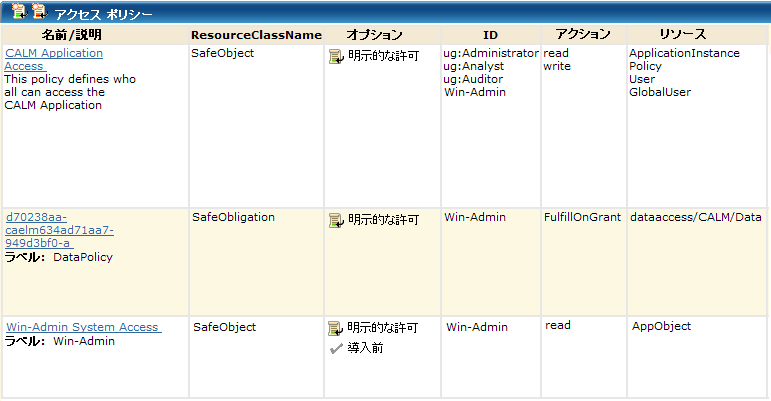Image resolution: width=771 pixels, height=401 pixels.
Task: Open the CALM Application Access policy link
Action: 54,59
